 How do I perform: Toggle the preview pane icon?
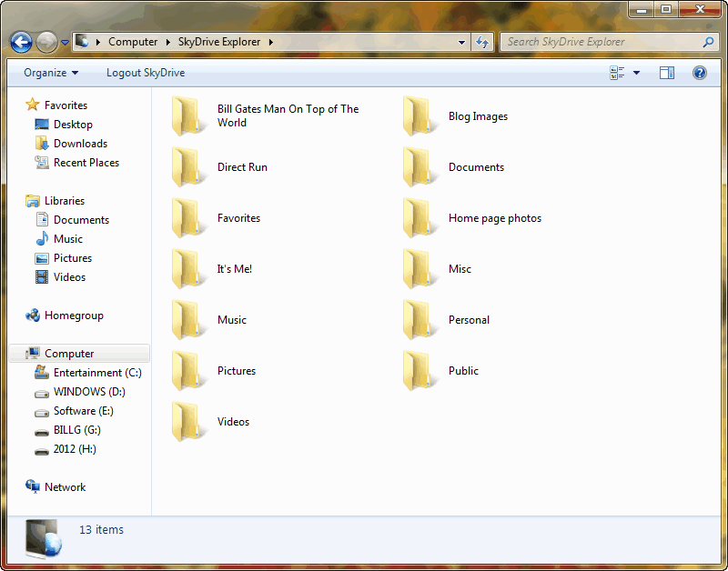tap(667, 73)
